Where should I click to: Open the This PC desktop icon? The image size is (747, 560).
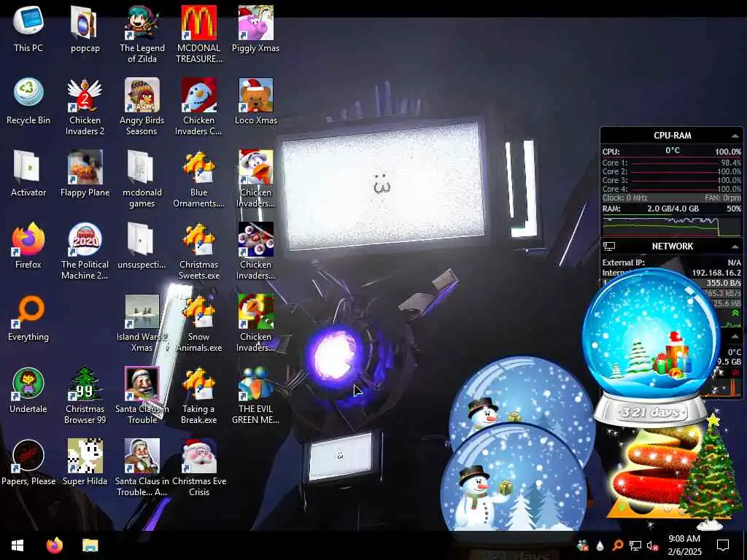coord(28,29)
